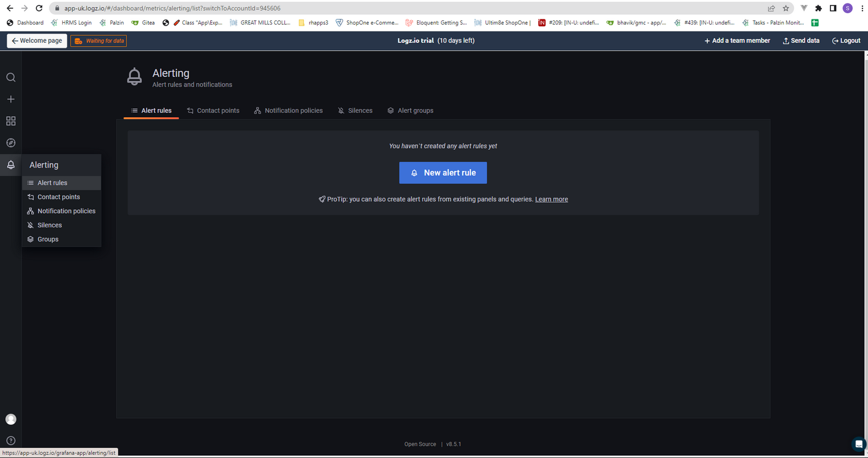Click the browser address bar URL

[172, 9]
